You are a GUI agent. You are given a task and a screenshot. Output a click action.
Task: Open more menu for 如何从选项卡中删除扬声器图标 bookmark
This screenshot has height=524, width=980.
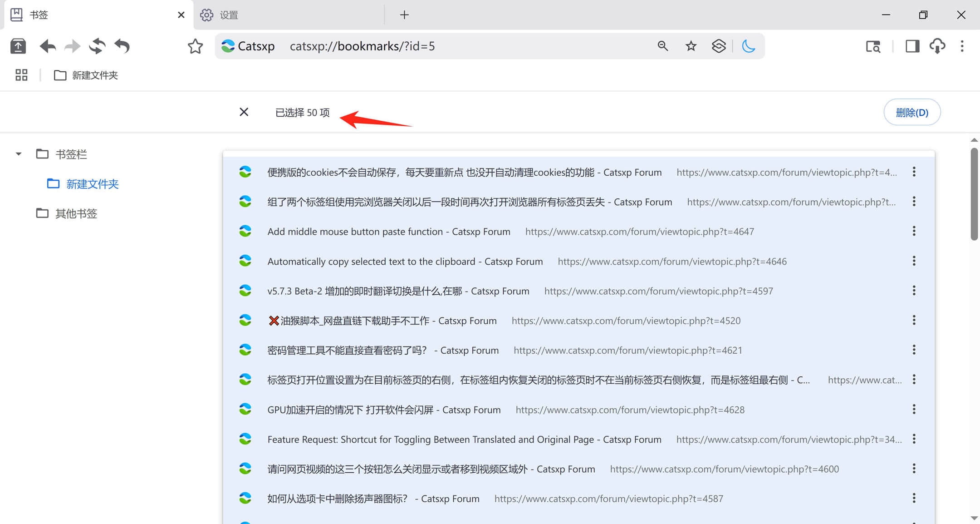pos(914,499)
